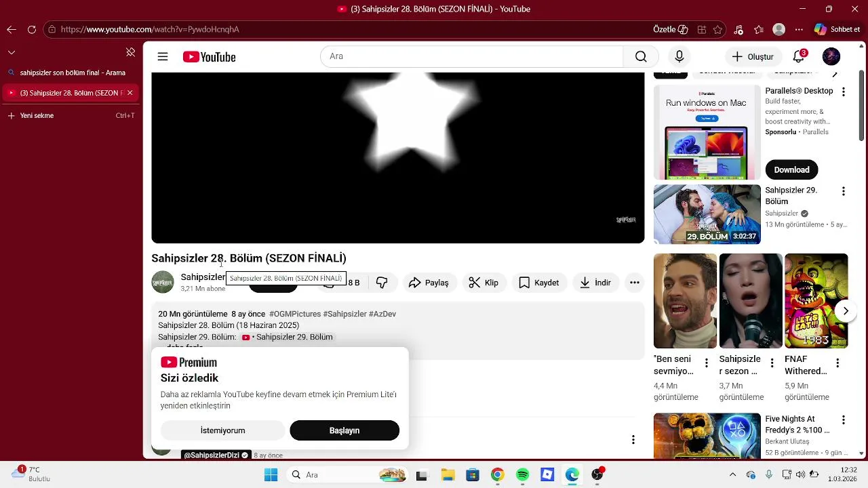868x488 pixels.
Task: Open YouTube notifications bell
Action: tap(799, 57)
